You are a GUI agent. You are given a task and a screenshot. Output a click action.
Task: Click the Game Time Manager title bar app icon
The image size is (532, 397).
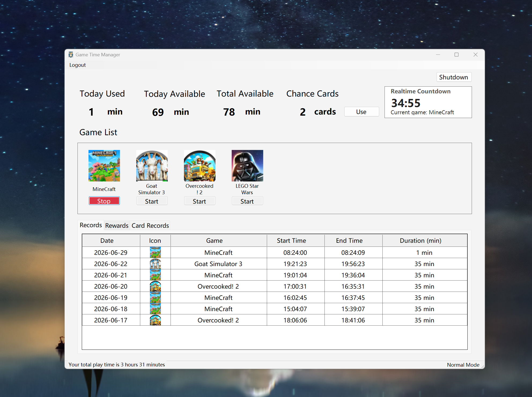coord(71,55)
